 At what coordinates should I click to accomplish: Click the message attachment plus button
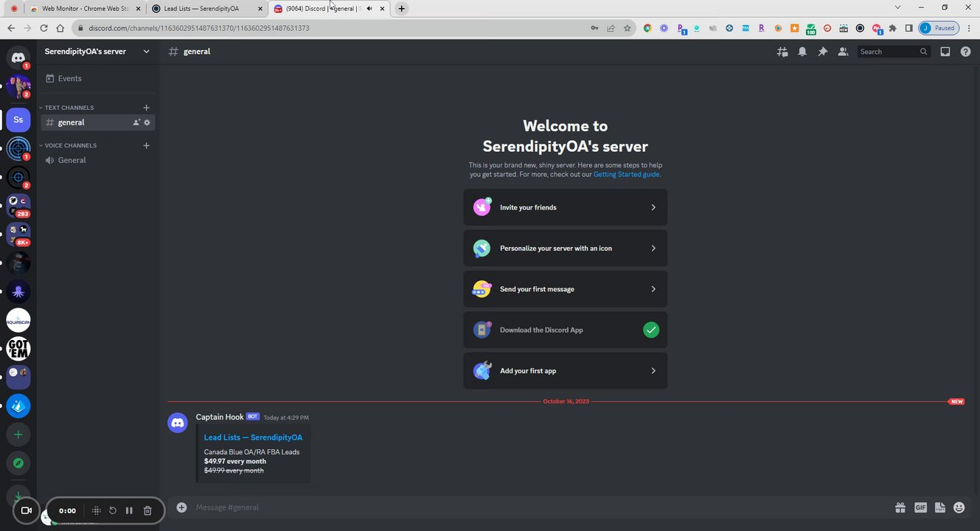[x=181, y=507]
